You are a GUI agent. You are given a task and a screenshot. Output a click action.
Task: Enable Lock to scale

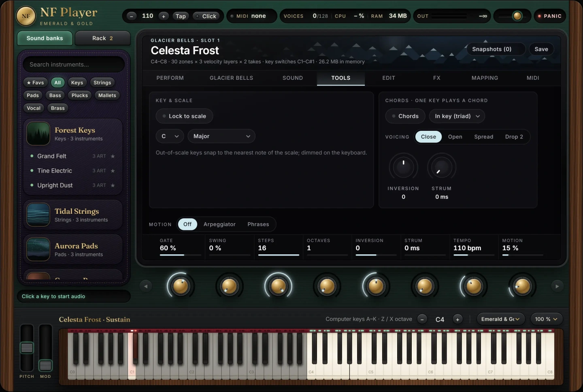[184, 116]
